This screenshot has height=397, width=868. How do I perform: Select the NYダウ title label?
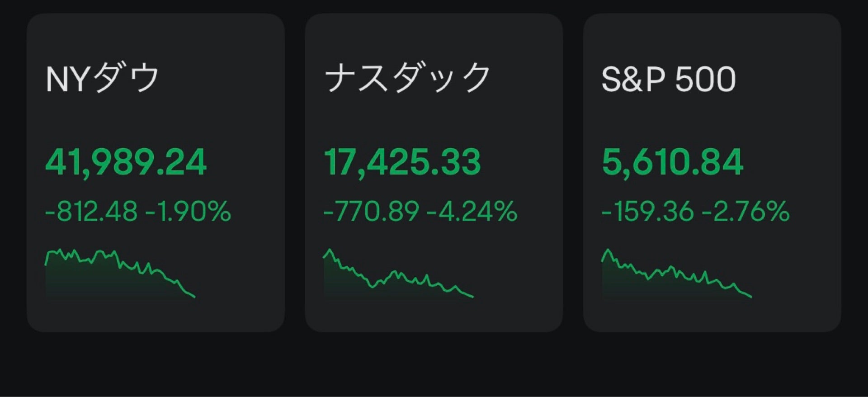(x=103, y=78)
